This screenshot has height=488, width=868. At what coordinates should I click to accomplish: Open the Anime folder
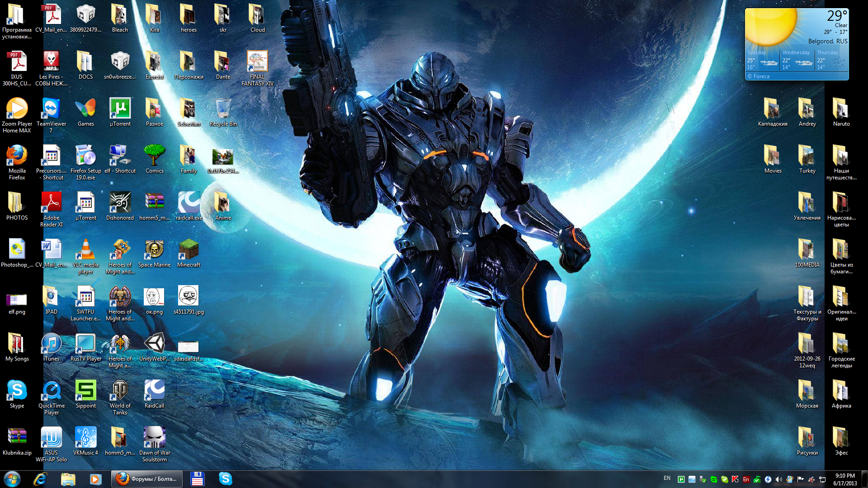(x=223, y=202)
